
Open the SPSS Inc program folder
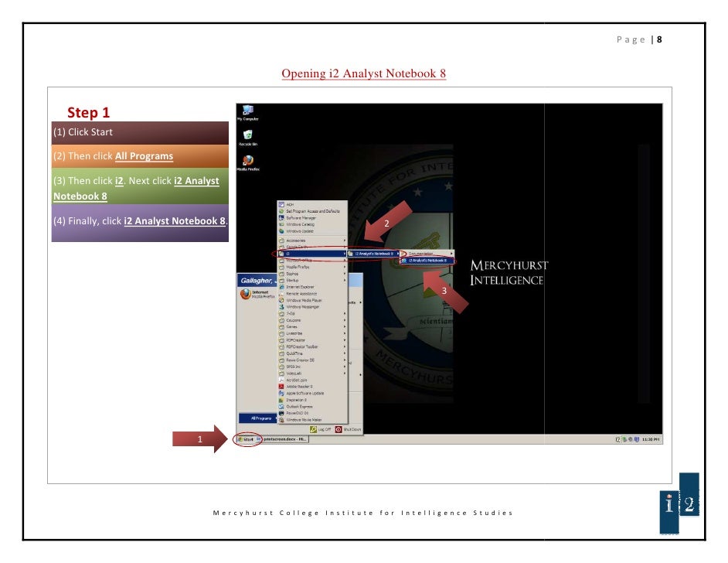pyautogui.click(x=312, y=367)
